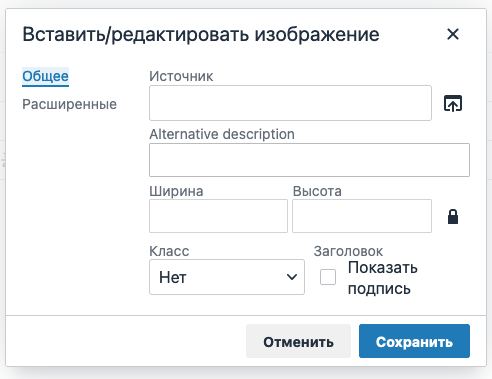The image size is (492, 379).
Task: Click the Показать подпись label text
Action: coord(382,278)
